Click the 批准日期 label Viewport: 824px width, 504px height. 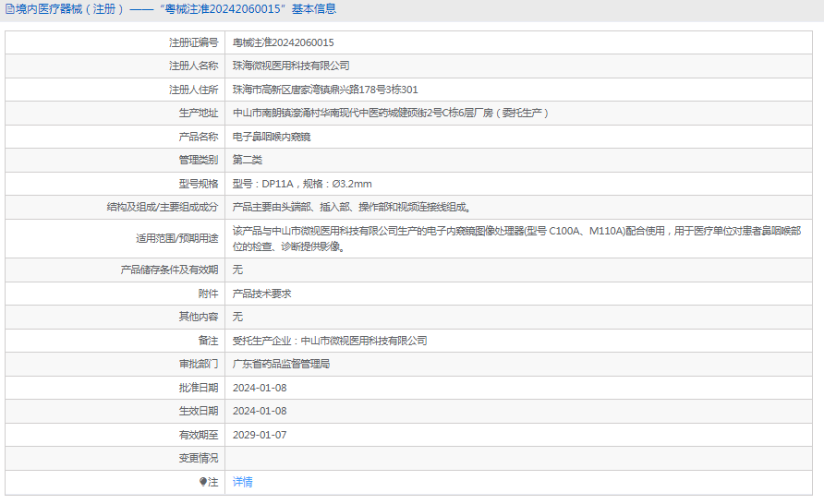(x=198, y=388)
